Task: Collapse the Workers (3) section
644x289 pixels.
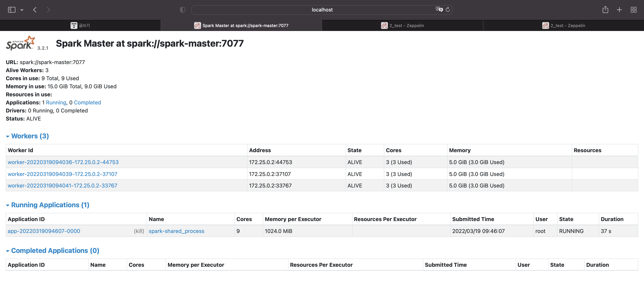Action: [x=30, y=136]
